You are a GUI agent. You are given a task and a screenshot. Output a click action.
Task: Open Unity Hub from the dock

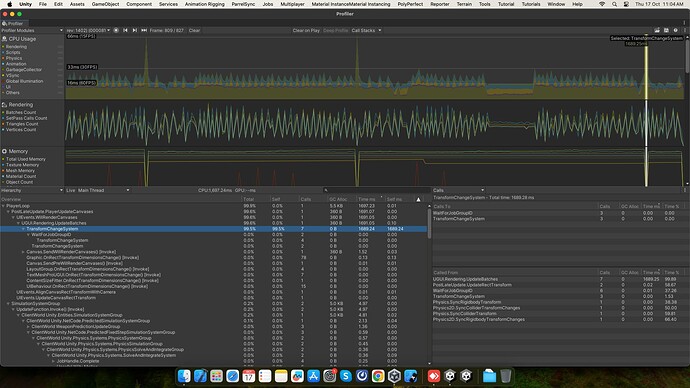click(x=394, y=376)
